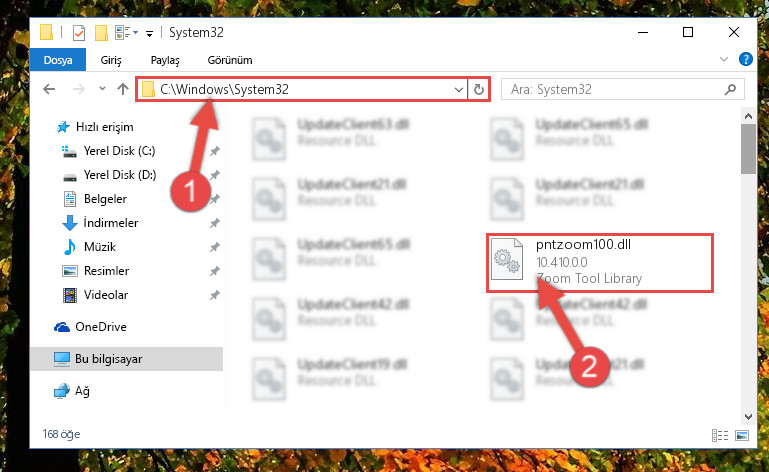This screenshot has width=769, height=472.
Task: Click the Properties quick access icon
Action: tap(78, 33)
